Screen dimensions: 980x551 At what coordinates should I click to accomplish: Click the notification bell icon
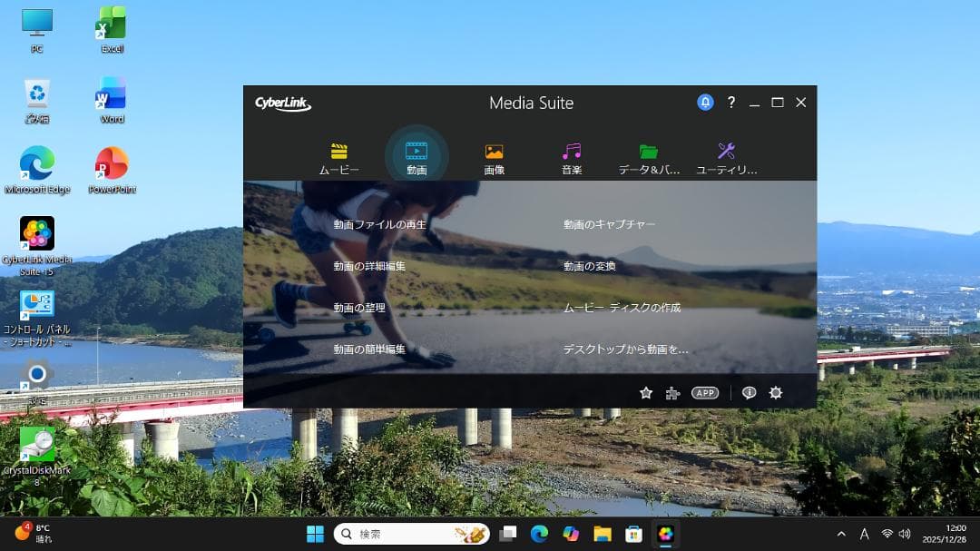[x=706, y=103]
